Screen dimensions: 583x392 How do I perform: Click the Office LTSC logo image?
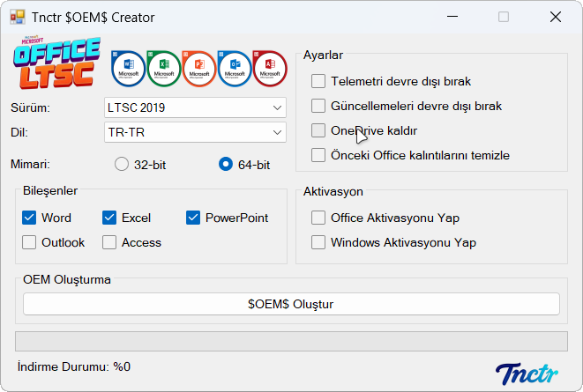56,63
